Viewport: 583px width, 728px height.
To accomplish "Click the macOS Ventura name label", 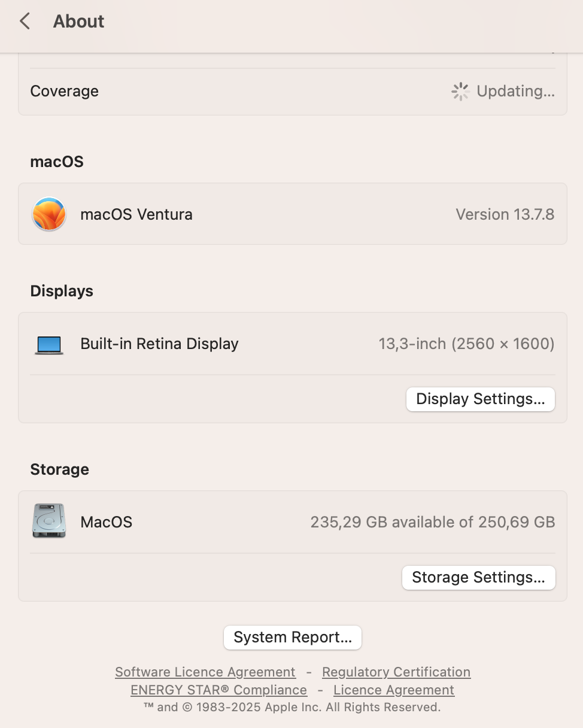I will [x=136, y=214].
